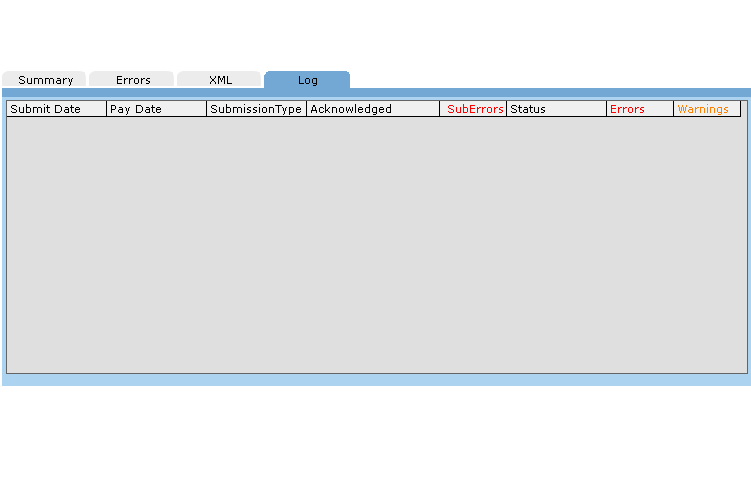Click divider between Acknowledged and SubErrors
The width and height of the screenshot is (751, 495).
point(439,109)
